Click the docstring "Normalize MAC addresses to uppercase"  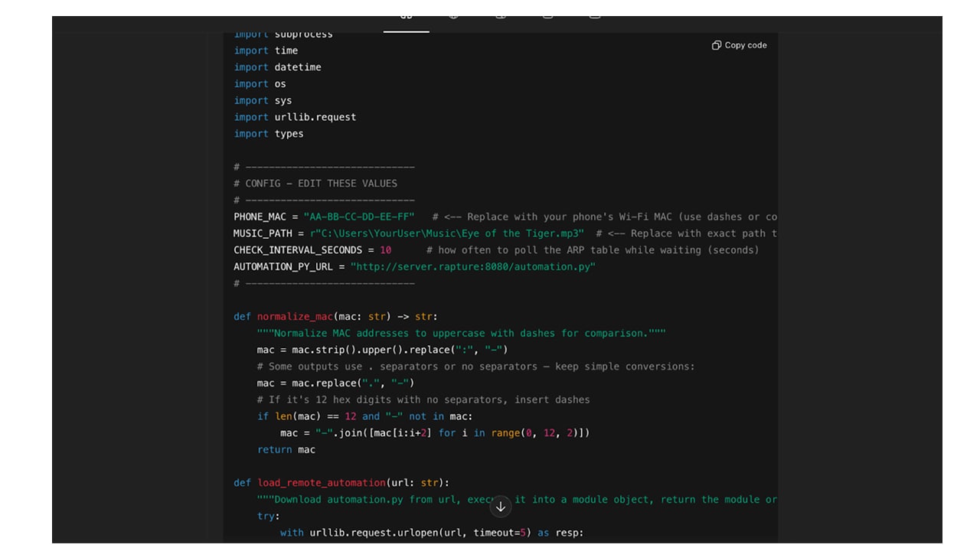462,334
